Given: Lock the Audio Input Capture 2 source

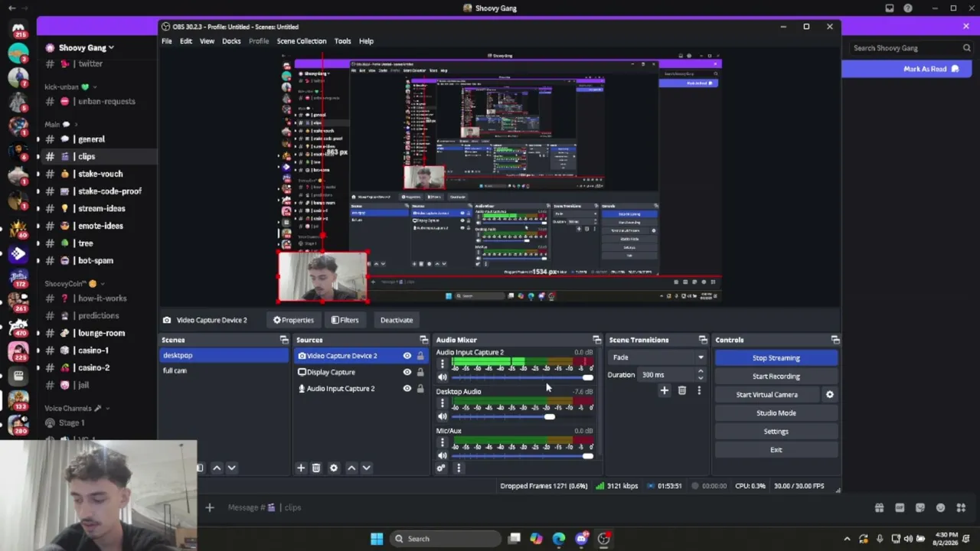Looking at the screenshot, I should point(420,389).
